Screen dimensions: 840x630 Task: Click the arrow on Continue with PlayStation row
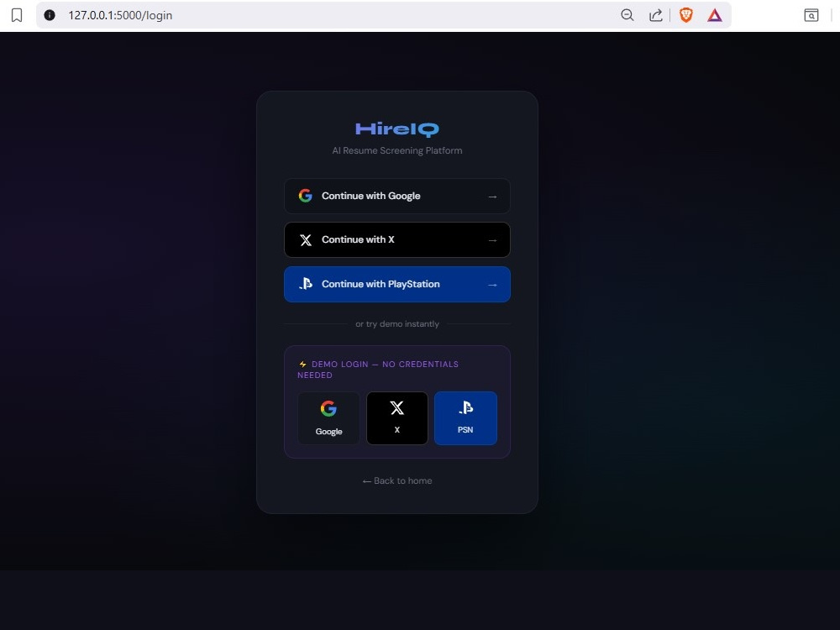pos(492,285)
